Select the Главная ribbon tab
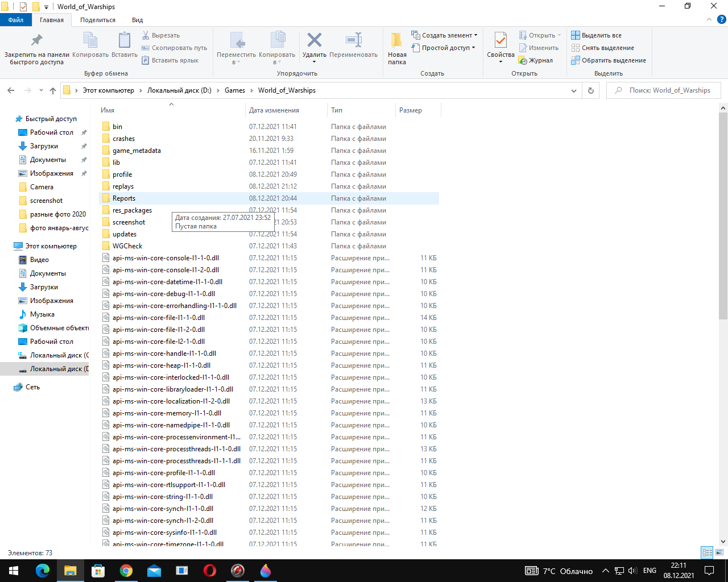Viewport: 728px width, 582px height. [52, 20]
